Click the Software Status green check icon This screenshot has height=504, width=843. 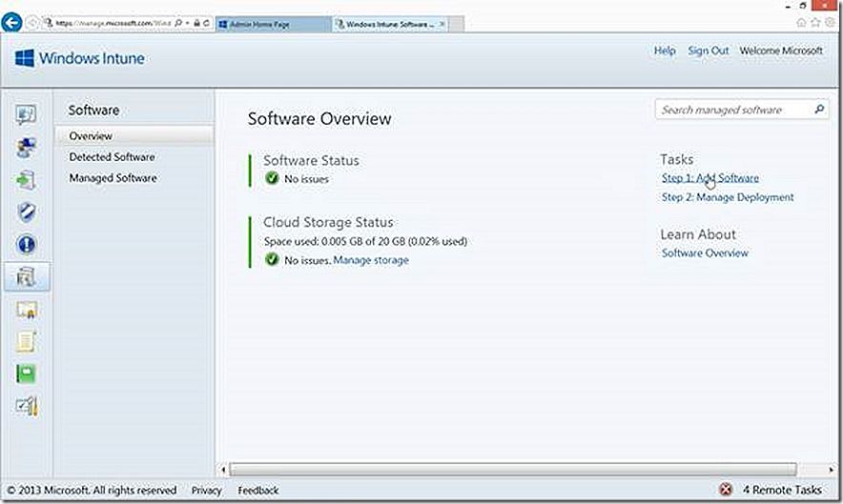pyautogui.click(x=272, y=178)
